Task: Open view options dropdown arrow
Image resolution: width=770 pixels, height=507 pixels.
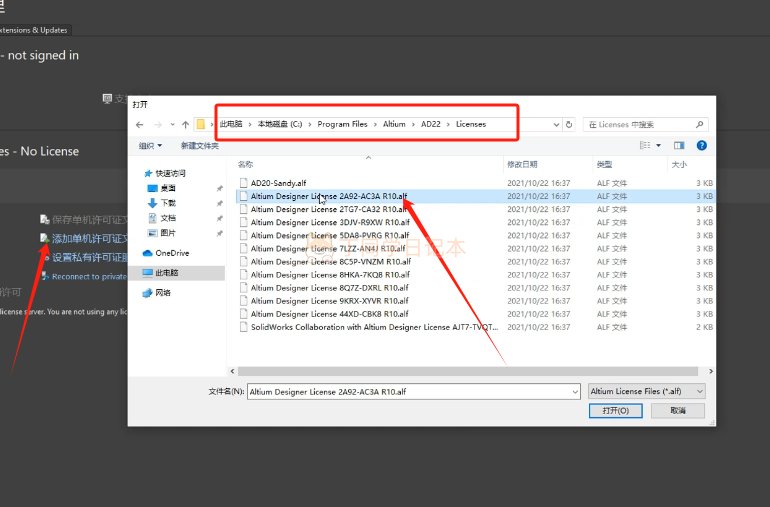Action: [659, 145]
